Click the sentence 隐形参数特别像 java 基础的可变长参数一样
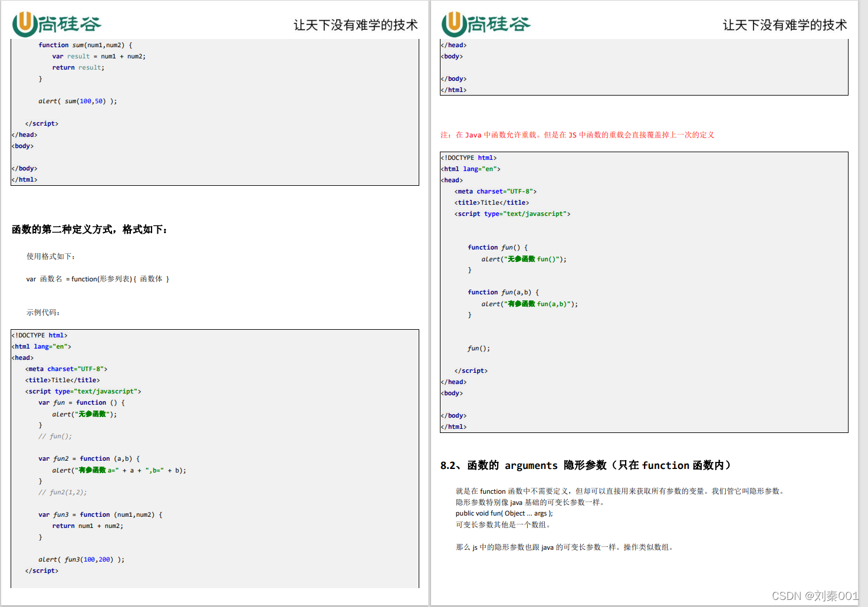This screenshot has width=868, height=607. coord(531,503)
